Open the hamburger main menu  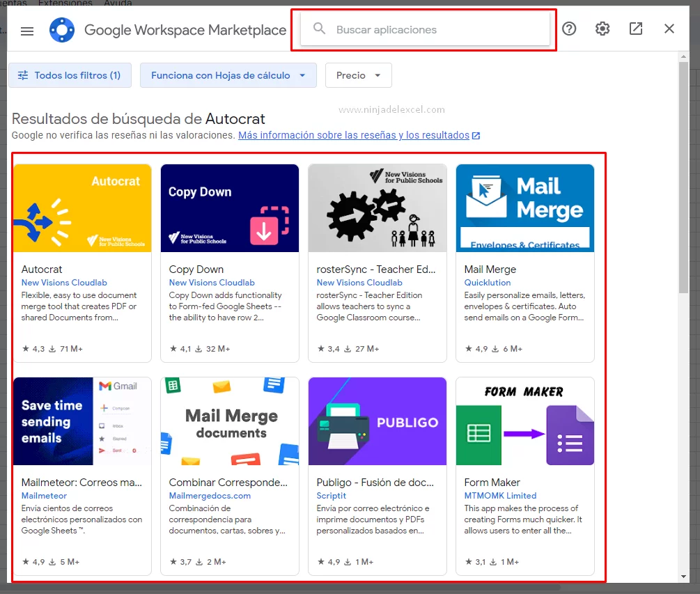click(27, 31)
